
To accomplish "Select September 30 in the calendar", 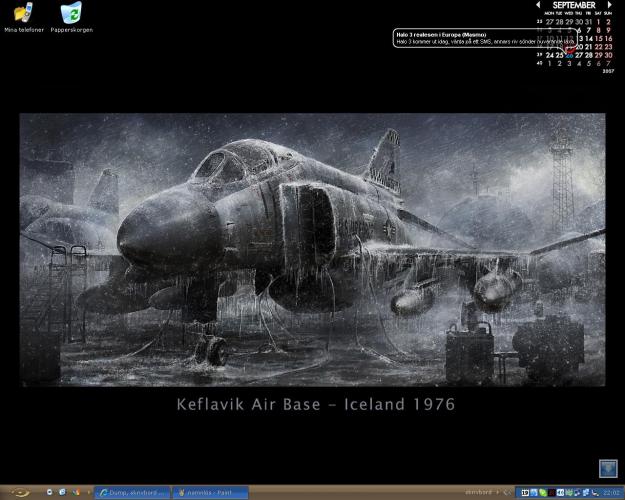I will [608, 54].
